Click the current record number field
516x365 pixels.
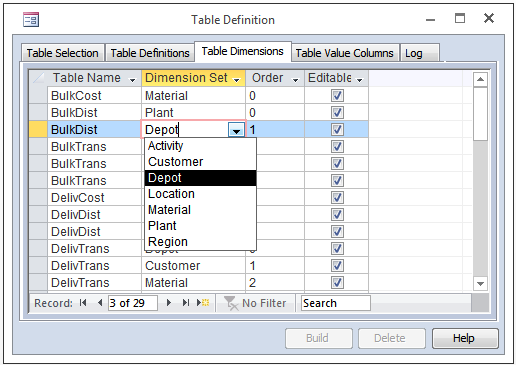pos(132,303)
